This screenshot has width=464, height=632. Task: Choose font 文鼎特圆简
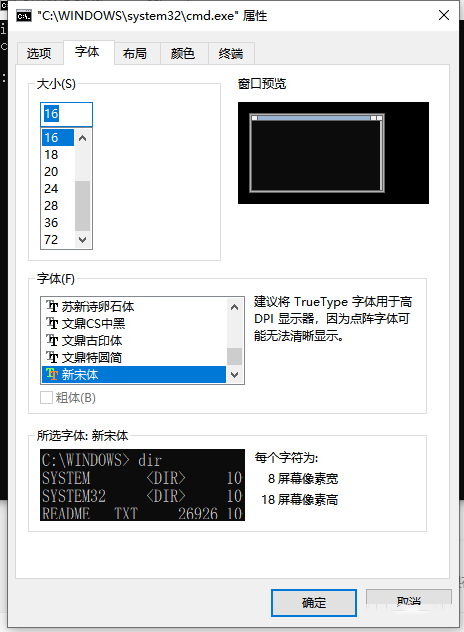[134, 358]
